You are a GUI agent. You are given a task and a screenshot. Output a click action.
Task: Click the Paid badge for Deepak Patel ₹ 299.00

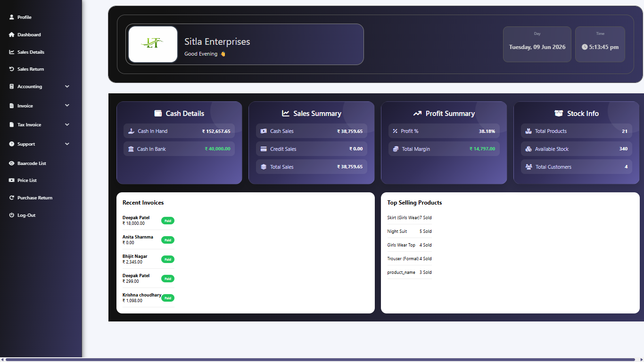coord(168,279)
